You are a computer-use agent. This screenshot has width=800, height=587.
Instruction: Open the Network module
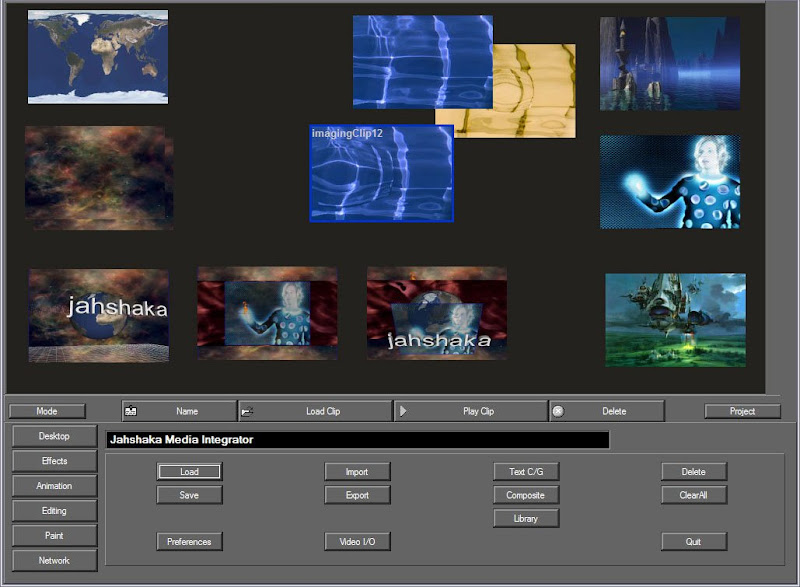pyautogui.click(x=55, y=561)
